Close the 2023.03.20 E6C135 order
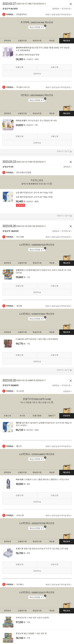 click(70, 226)
